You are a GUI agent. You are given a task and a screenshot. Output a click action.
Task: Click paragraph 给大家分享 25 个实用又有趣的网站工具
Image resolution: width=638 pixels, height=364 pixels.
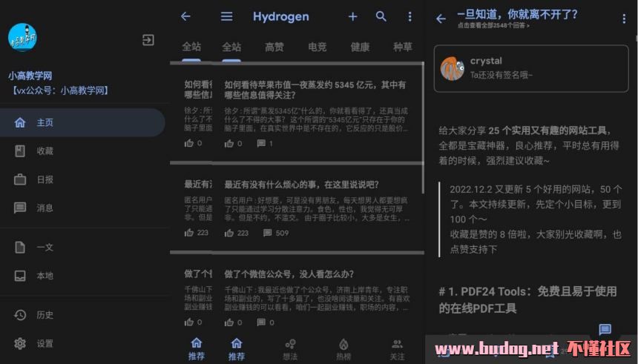pyautogui.click(x=529, y=145)
